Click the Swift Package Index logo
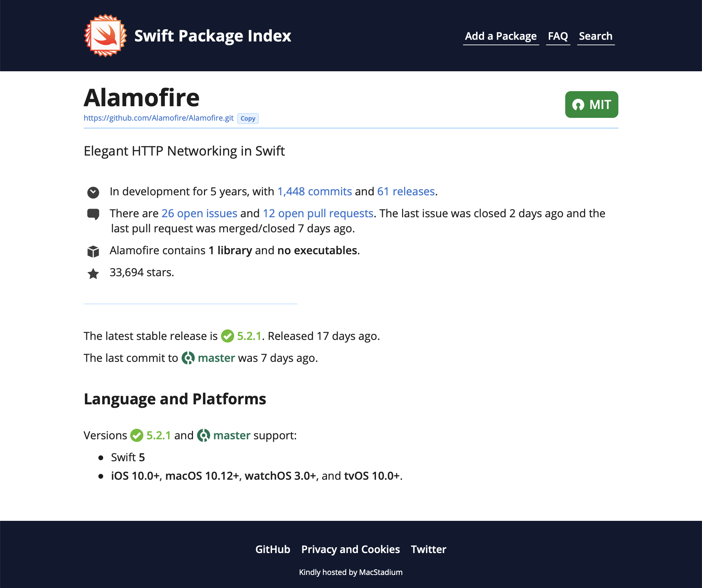The image size is (702, 588). (x=105, y=35)
